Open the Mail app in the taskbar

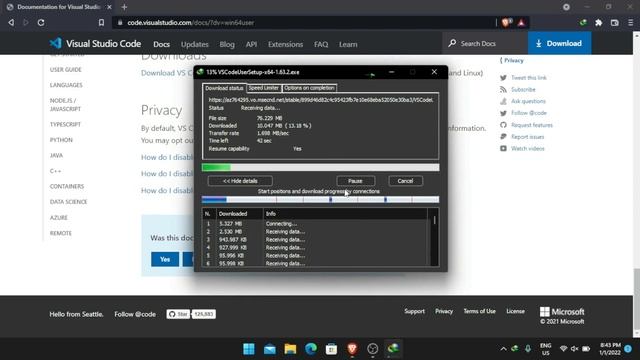coord(269,349)
